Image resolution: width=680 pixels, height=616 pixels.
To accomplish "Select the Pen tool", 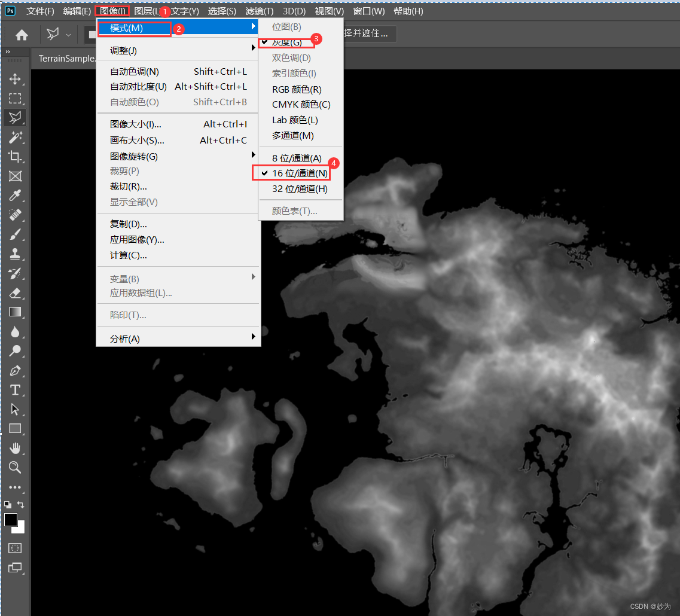I will tap(15, 370).
